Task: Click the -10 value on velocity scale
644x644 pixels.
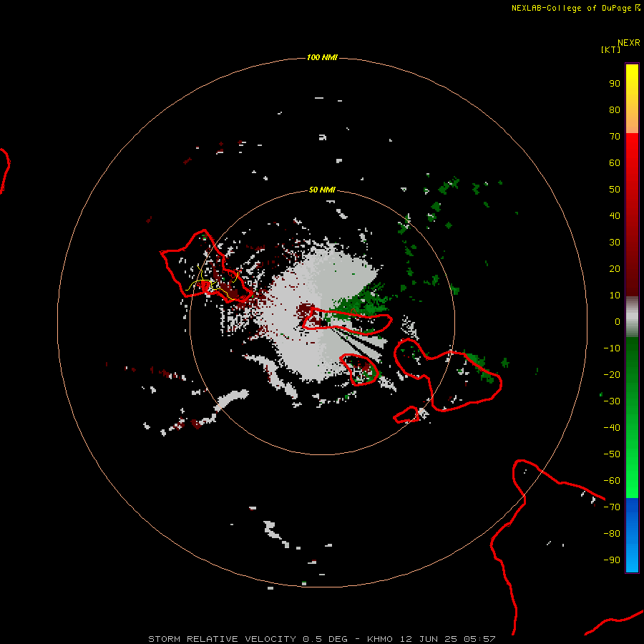Action: click(x=612, y=348)
